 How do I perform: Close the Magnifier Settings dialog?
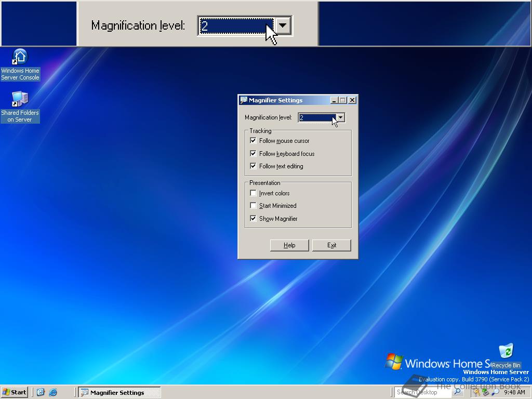352,100
